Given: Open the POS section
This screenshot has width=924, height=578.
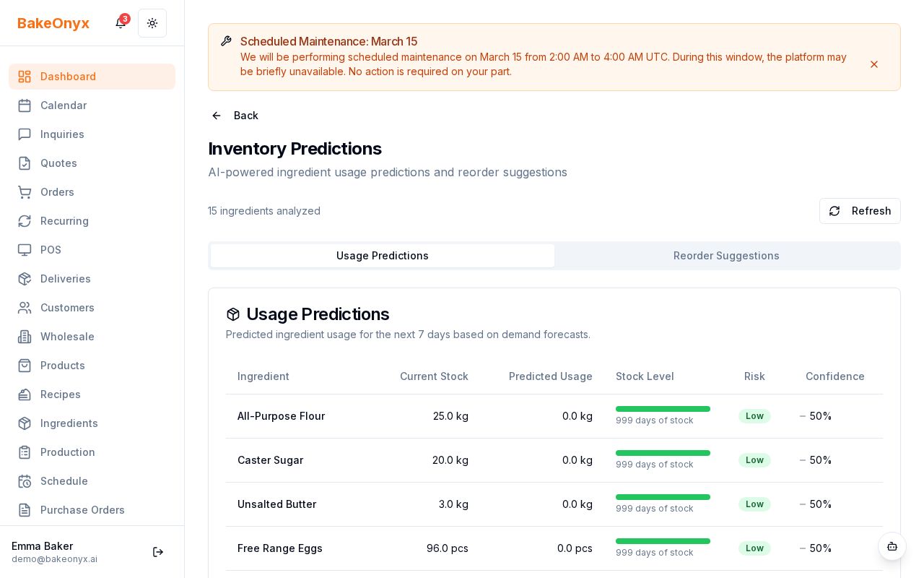Looking at the screenshot, I should [x=51, y=250].
